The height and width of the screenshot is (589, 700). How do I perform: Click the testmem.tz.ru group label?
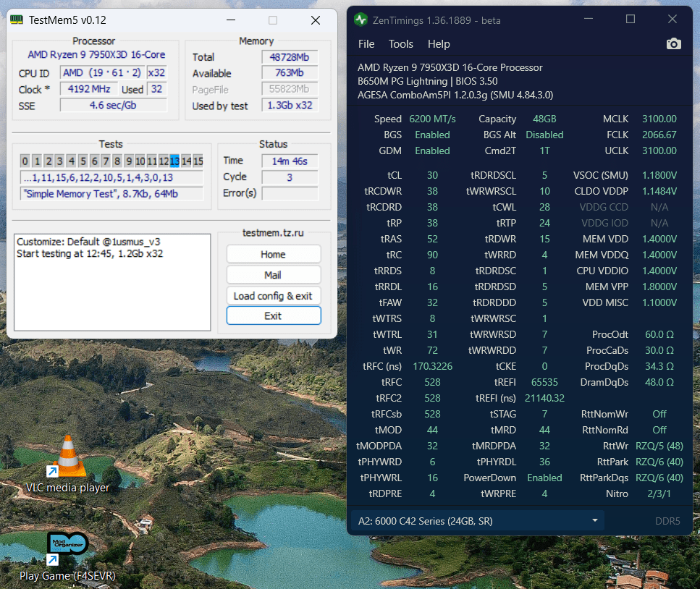(273, 232)
